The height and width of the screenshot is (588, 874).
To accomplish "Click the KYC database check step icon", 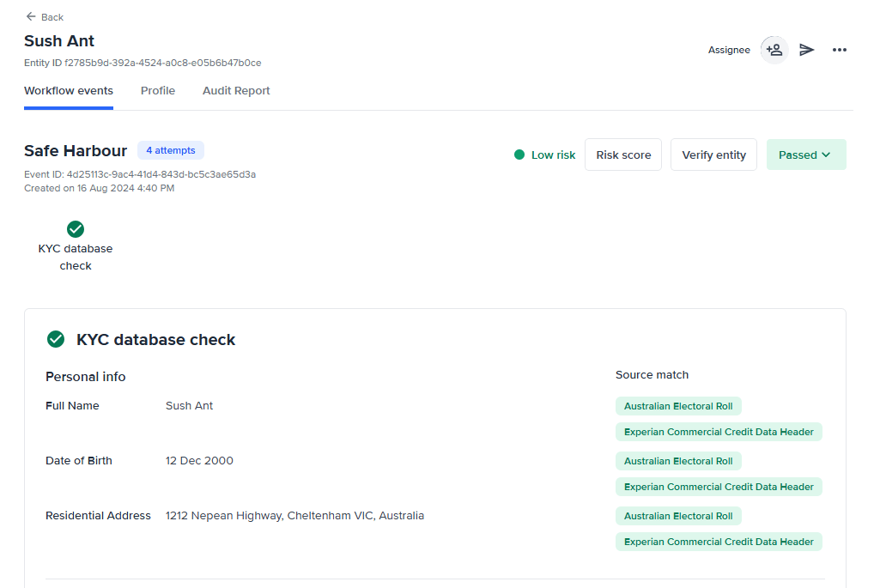I will click(76, 229).
